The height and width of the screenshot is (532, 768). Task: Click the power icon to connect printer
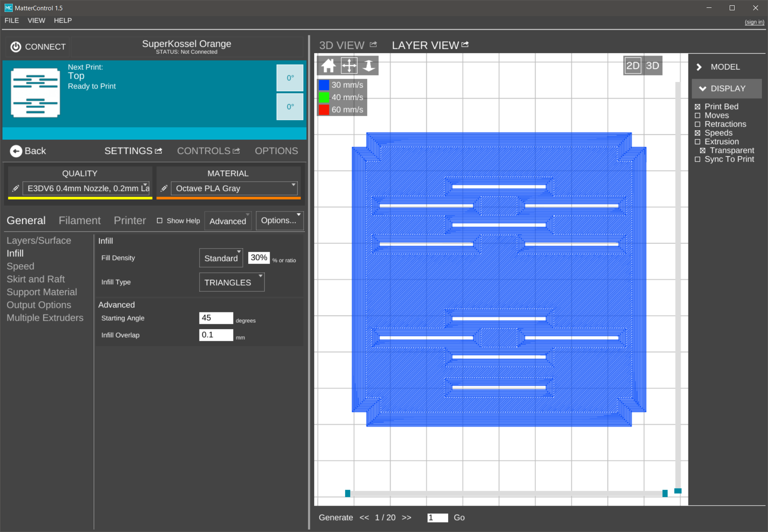click(16, 47)
